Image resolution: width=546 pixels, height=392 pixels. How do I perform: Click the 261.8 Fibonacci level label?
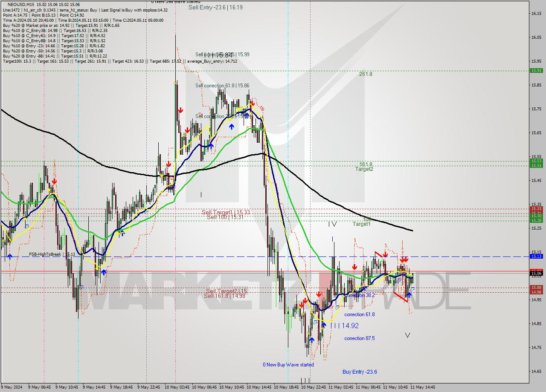coord(366,74)
